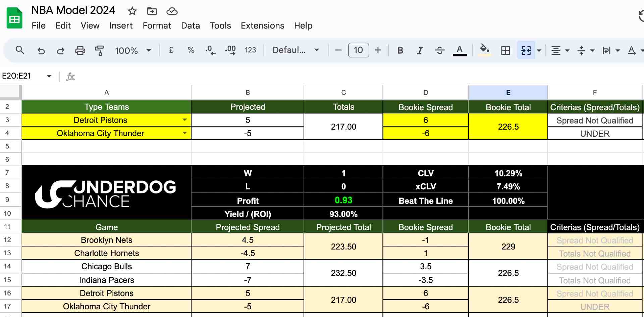Open text color picker
This screenshot has height=317, width=644.
pyautogui.click(x=460, y=50)
